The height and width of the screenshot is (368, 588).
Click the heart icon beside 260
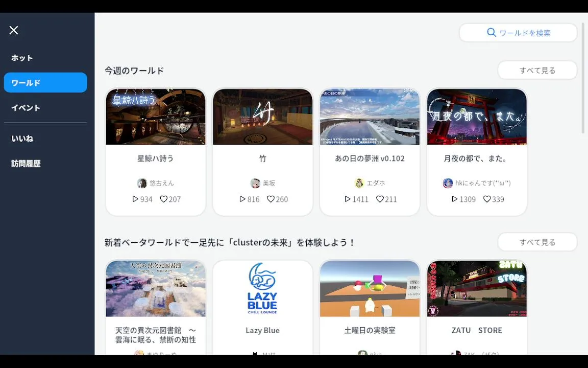tap(271, 199)
